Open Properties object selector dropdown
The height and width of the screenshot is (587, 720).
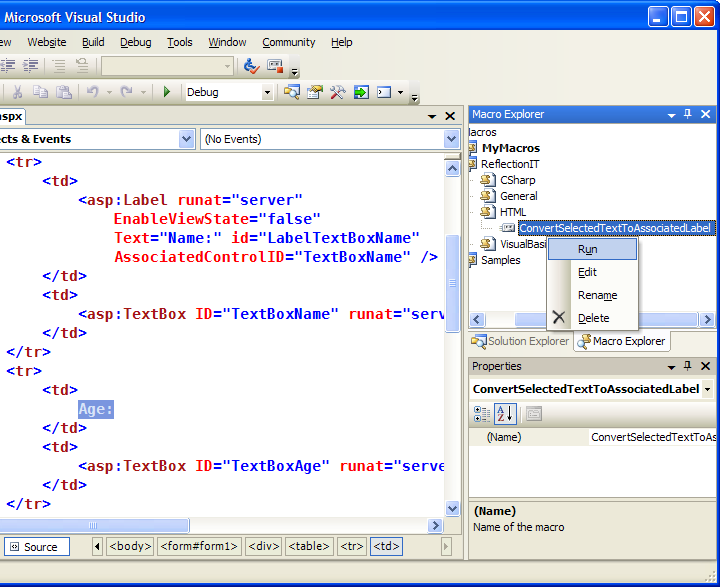point(708,389)
